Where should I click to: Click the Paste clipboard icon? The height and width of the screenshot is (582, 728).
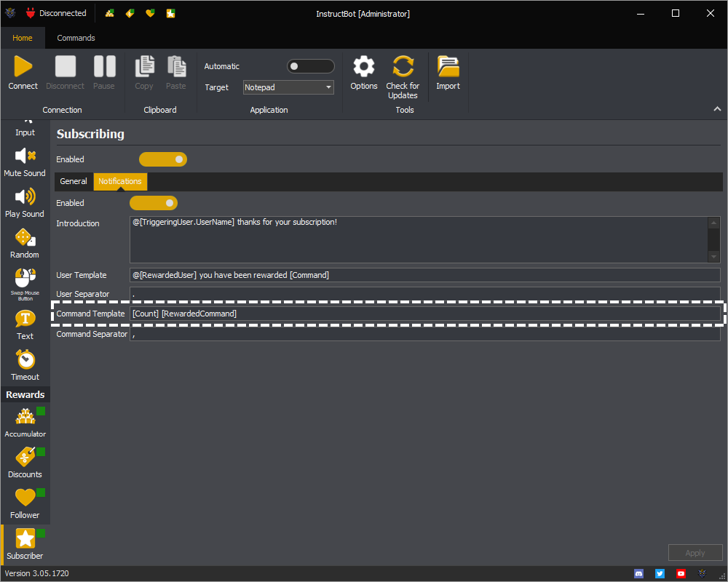pyautogui.click(x=176, y=66)
